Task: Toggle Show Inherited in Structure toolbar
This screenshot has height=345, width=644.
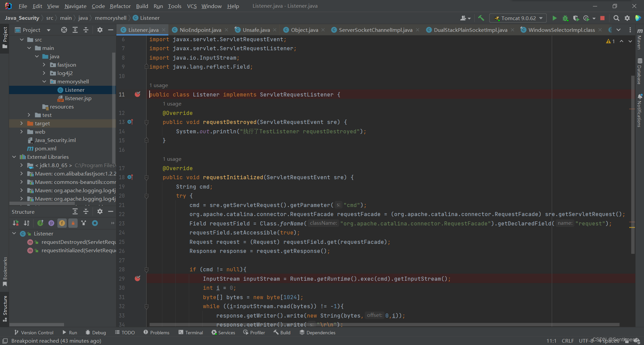Action: [x=40, y=223]
